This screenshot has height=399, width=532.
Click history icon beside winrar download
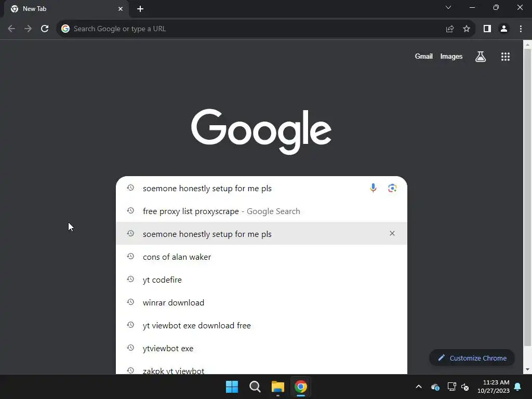point(130,302)
